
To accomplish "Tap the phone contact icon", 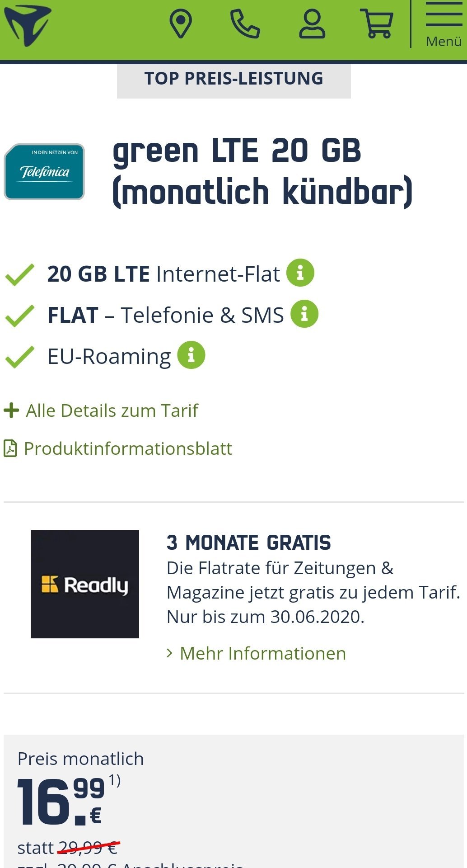I will (245, 24).
